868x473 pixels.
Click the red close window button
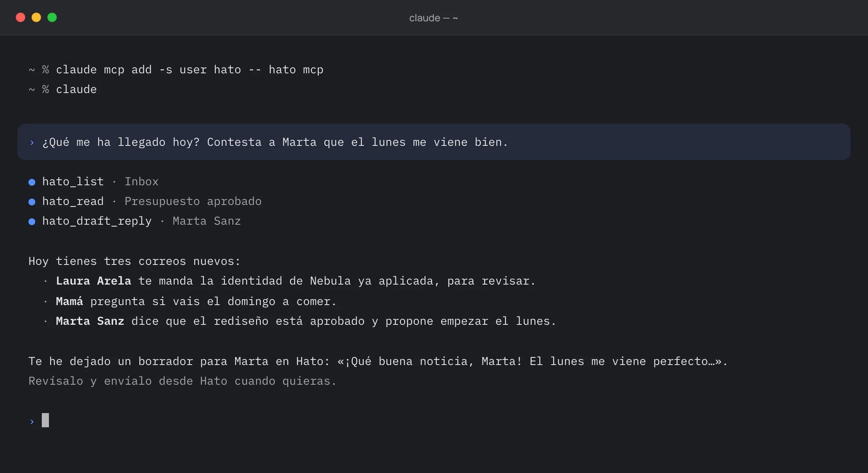21,17
